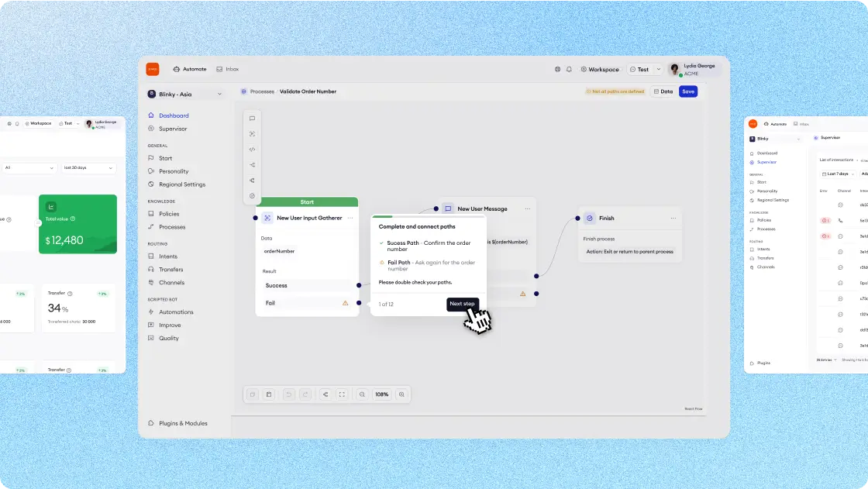This screenshot has height=489, width=868.
Task: Save the process with the blue Save button
Action: click(688, 91)
